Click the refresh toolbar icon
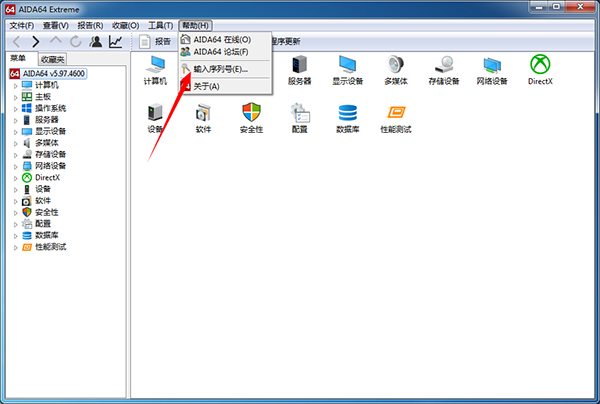600x404 pixels. click(75, 42)
